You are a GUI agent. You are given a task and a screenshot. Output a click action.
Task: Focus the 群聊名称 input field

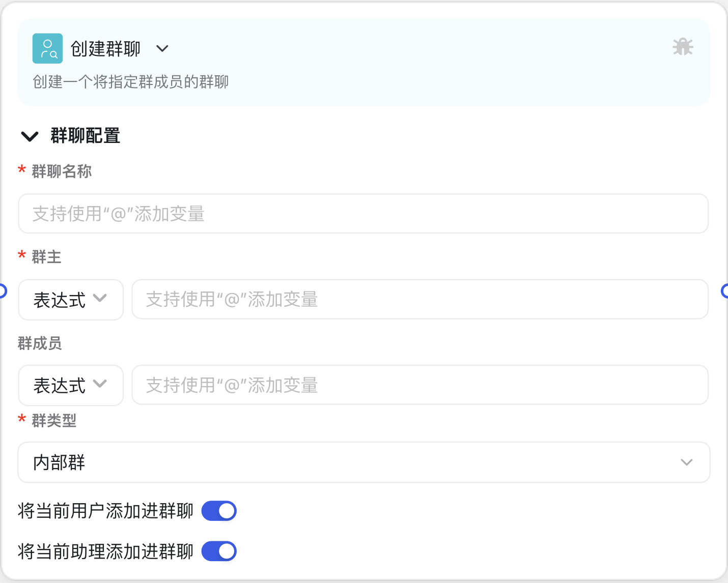[x=363, y=214]
